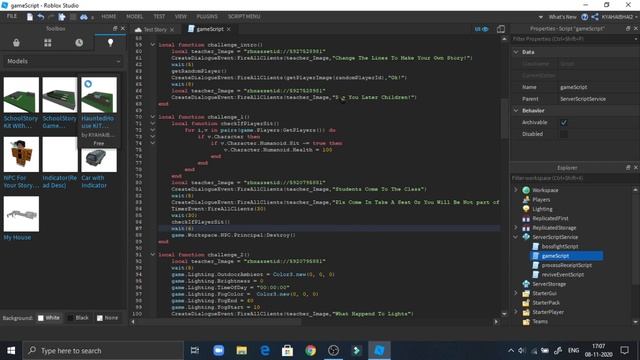This screenshot has width=640, height=360.
Task: Collapse the challenge_1 function fold arrow
Action: click(x=152, y=117)
